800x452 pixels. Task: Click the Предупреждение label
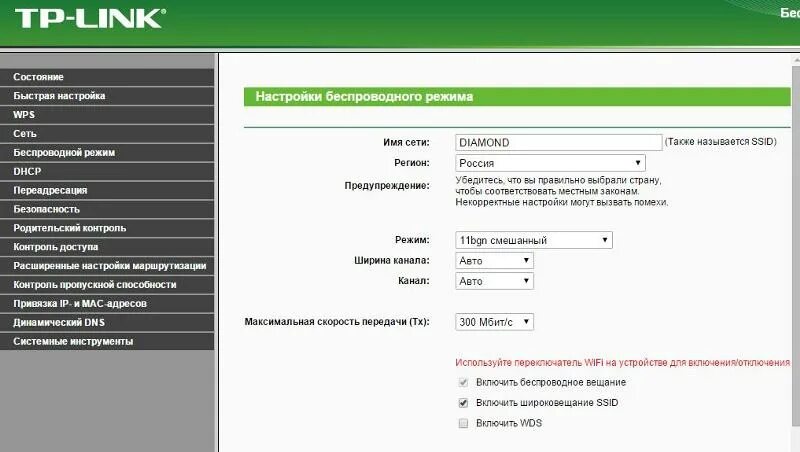click(387, 186)
